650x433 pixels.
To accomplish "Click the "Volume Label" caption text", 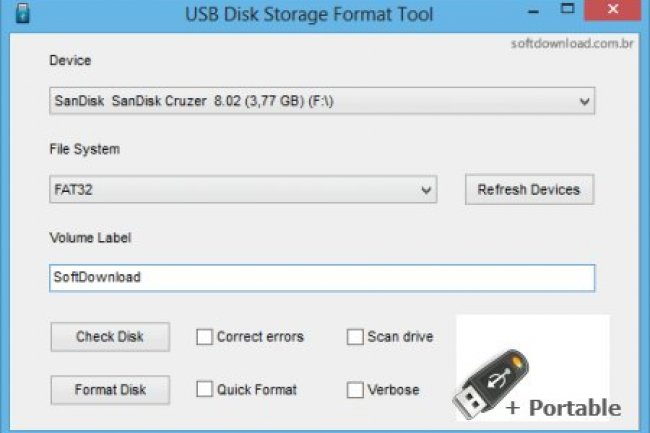I will [90, 238].
